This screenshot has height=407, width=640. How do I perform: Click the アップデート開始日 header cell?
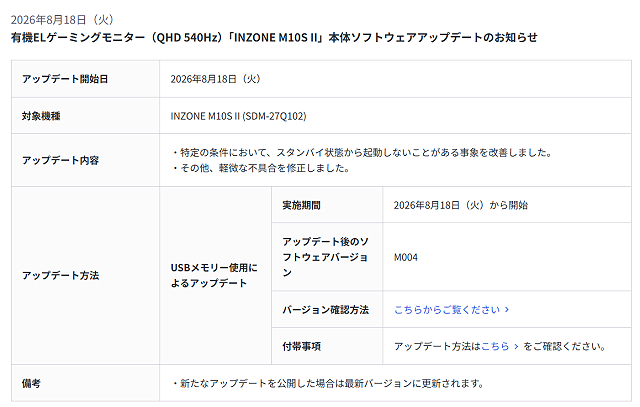coord(85,79)
